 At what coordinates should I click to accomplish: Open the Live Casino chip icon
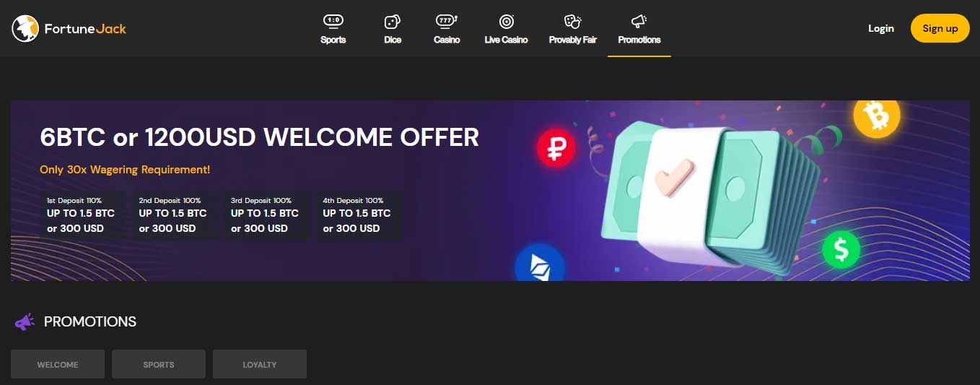pyautogui.click(x=506, y=21)
